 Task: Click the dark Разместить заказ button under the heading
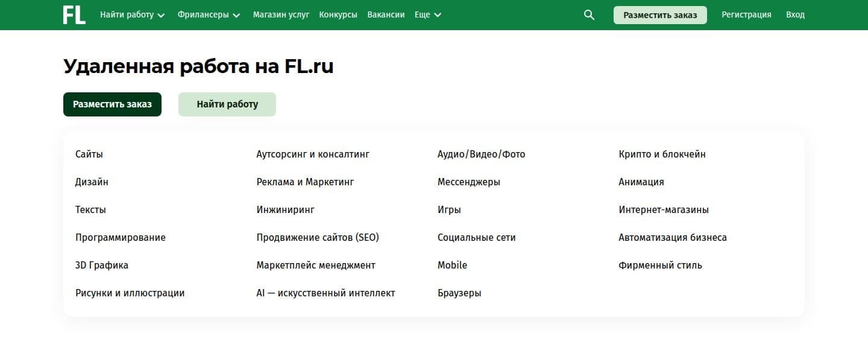(x=112, y=104)
